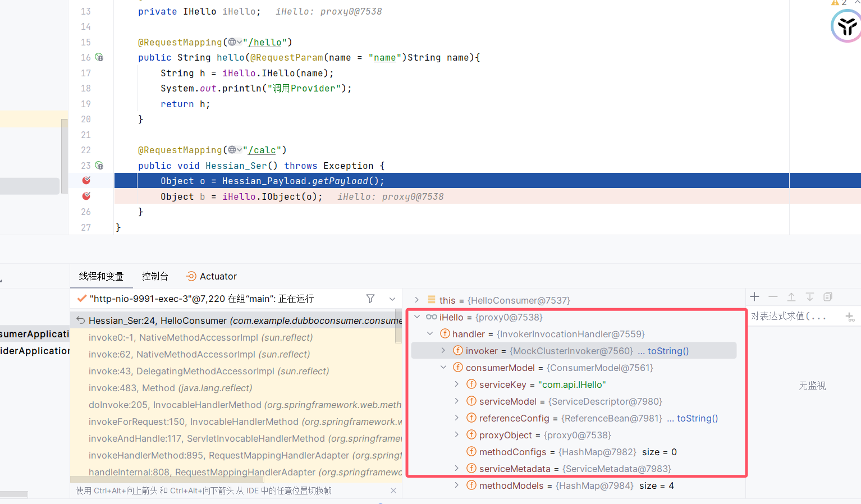
Task: Collapse the consumerModel field node
Action: point(443,368)
